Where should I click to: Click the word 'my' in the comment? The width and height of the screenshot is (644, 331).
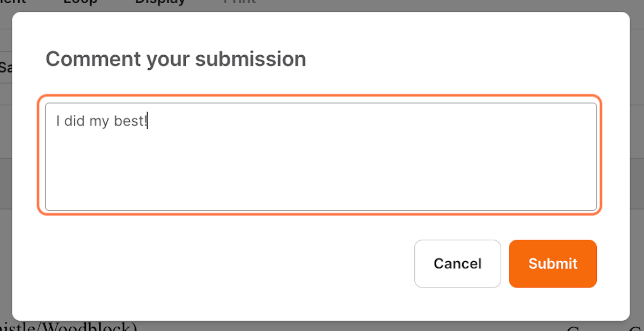(x=99, y=123)
